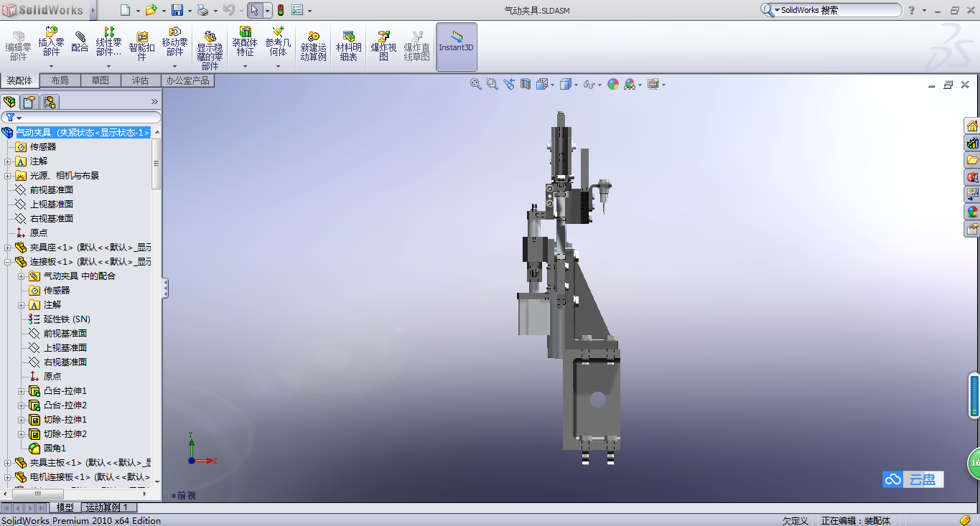Click 插入零部件 (Insert Components) tool
980x526 pixels.
(x=51, y=42)
